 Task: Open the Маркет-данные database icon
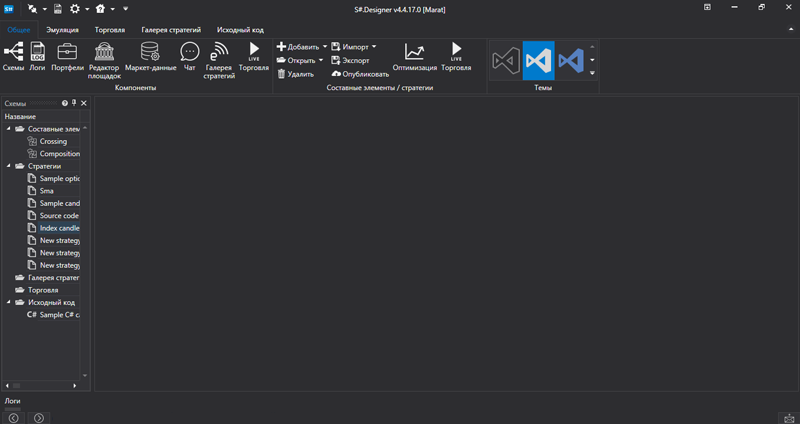150,57
